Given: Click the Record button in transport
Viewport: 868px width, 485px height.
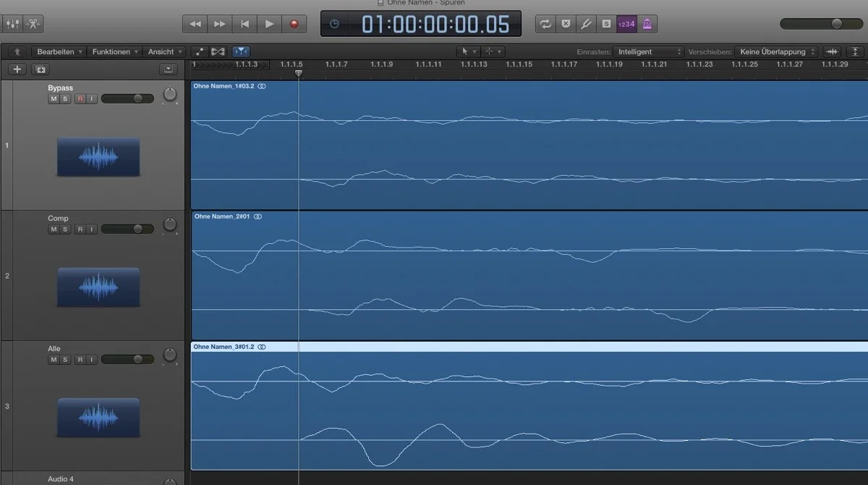Looking at the screenshot, I should [294, 24].
